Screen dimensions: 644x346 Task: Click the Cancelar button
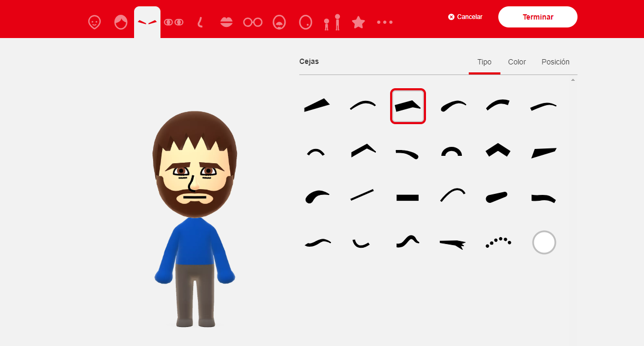point(465,17)
